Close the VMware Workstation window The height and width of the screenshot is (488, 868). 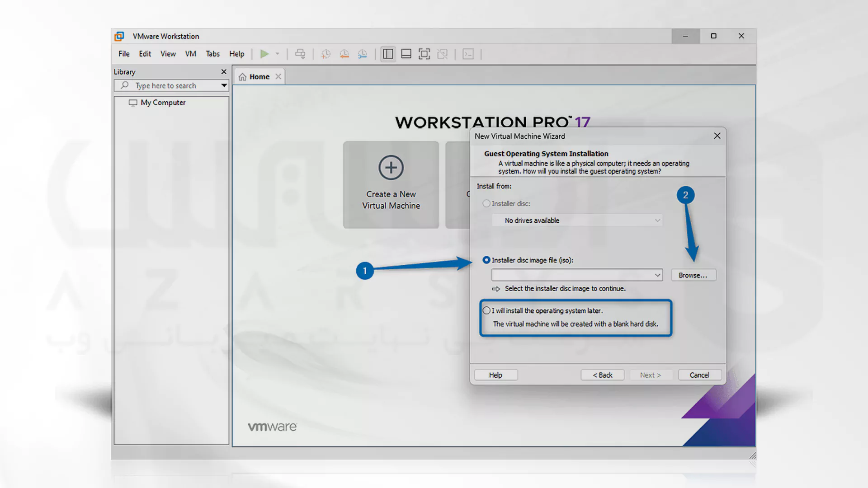pos(741,36)
